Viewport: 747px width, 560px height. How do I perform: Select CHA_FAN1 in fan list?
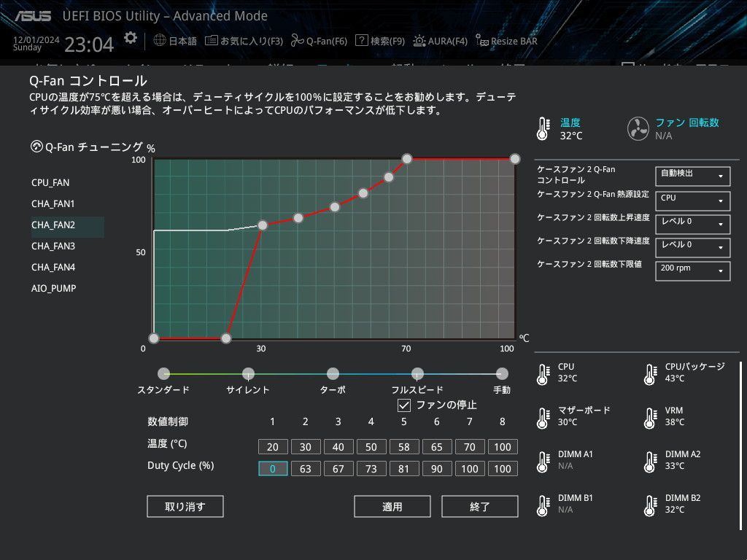pyautogui.click(x=53, y=204)
